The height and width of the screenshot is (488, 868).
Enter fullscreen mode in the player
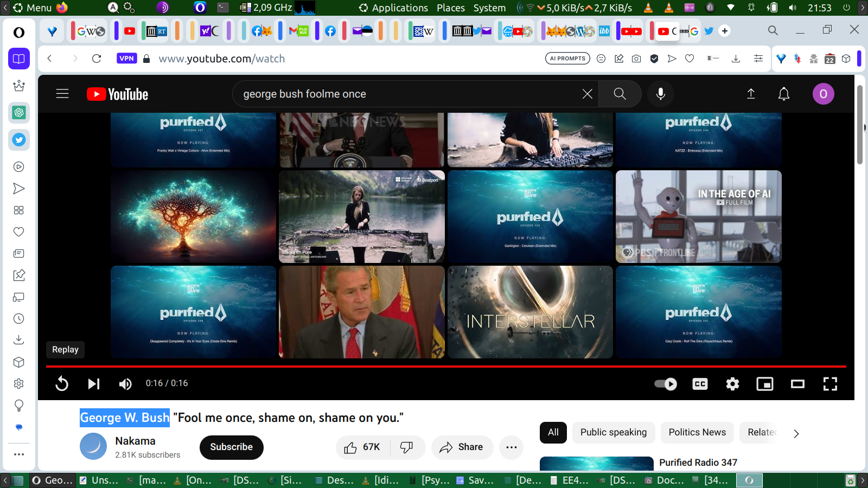(x=829, y=384)
